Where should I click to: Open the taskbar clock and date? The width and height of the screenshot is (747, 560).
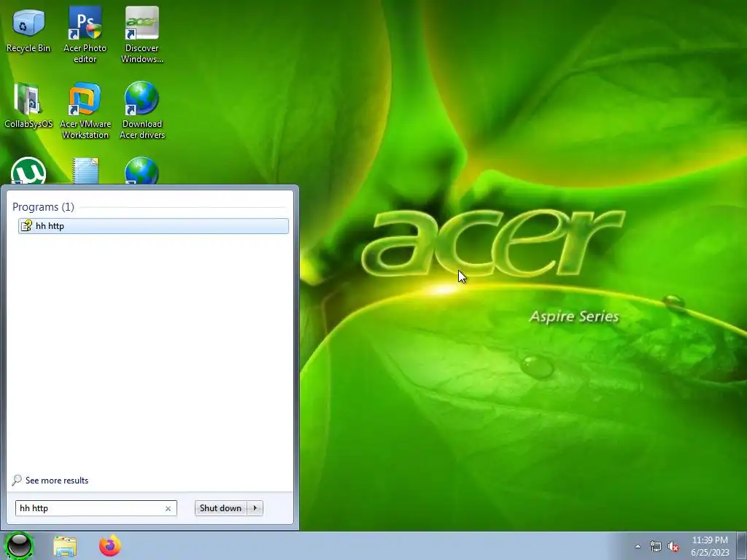[x=710, y=546]
